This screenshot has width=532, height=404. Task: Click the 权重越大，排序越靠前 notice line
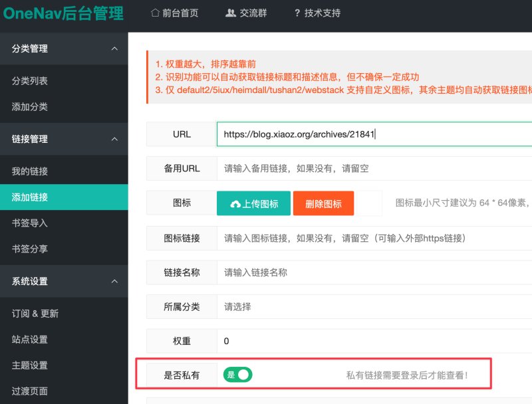205,64
